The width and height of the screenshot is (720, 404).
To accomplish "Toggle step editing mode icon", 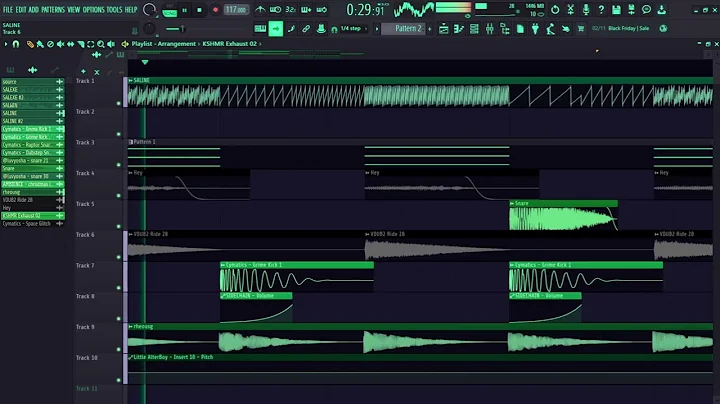I will point(291,28).
